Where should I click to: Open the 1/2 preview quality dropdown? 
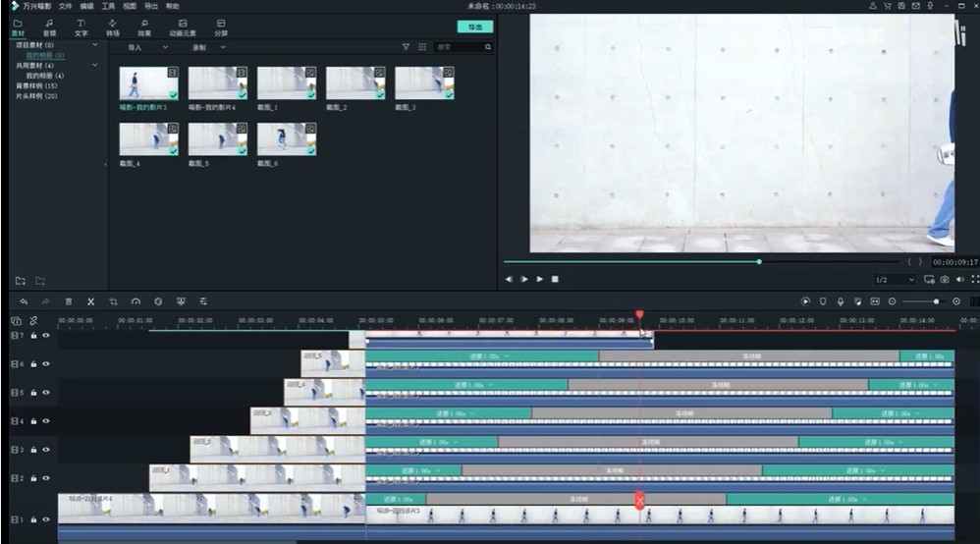click(x=895, y=280)
